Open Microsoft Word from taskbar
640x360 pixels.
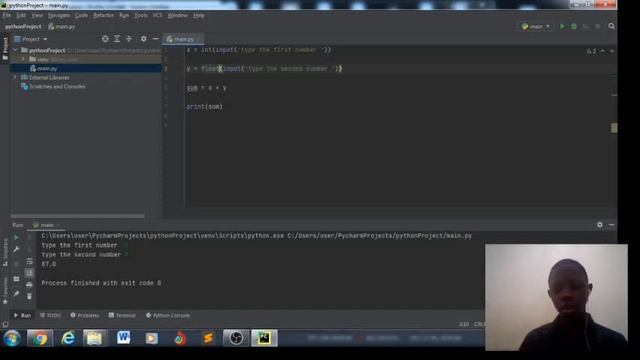(x=123, y=338)
